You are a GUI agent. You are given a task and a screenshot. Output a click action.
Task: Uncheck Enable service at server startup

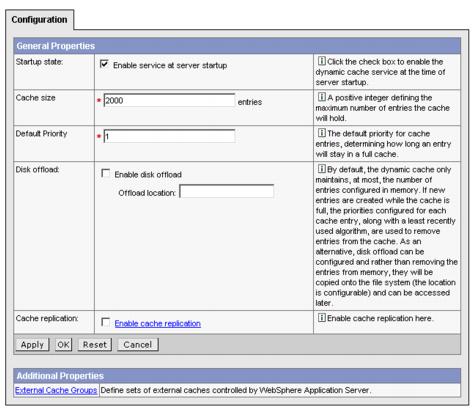click(x=104, y=64)
